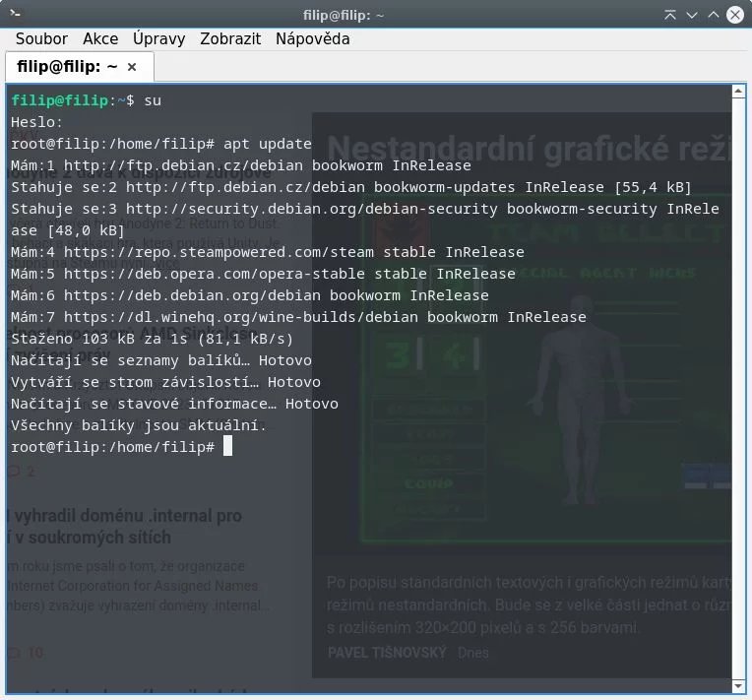752x700 pixels.
Task: Click the cursor at the last root@filip prompt
Action: [227, 447]
